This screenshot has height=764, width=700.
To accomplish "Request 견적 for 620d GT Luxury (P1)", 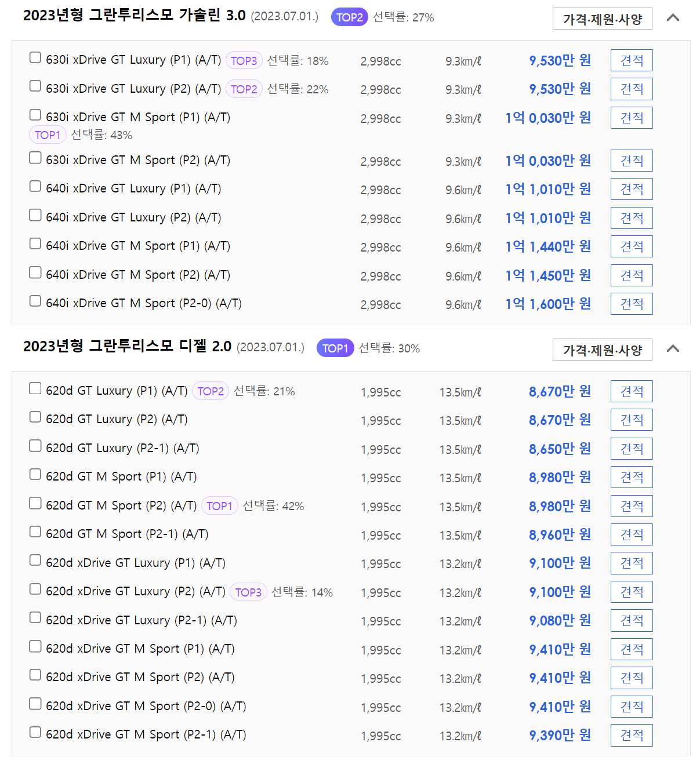I will tap(632, 391).
